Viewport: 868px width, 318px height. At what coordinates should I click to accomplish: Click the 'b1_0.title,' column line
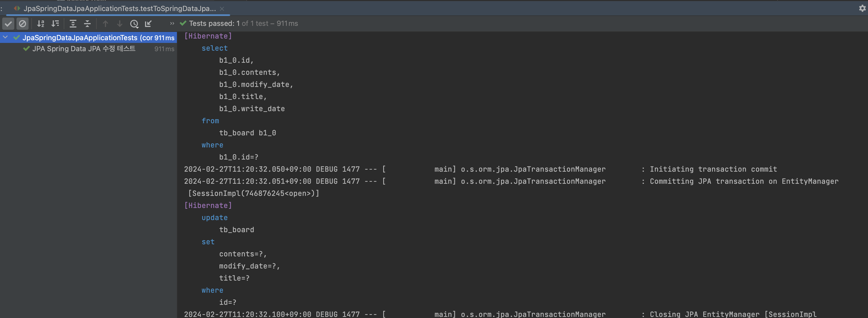(x=243, y=97)
